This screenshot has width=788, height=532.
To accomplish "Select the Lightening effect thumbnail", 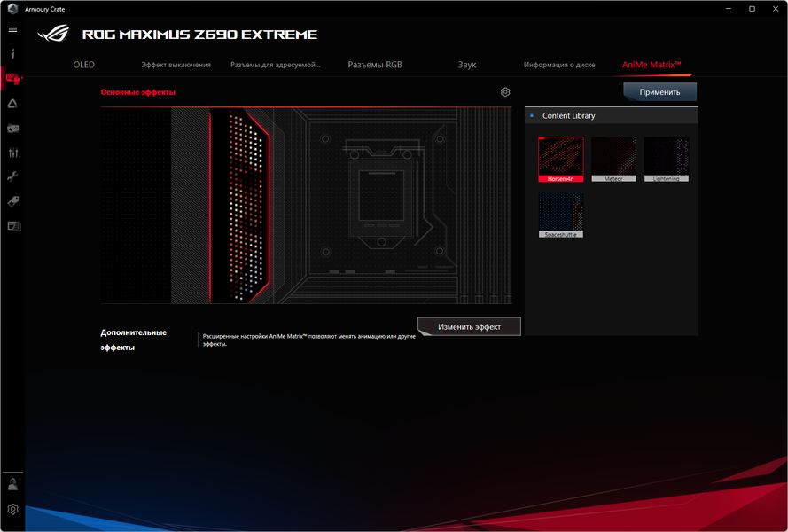I will (667, 159).
